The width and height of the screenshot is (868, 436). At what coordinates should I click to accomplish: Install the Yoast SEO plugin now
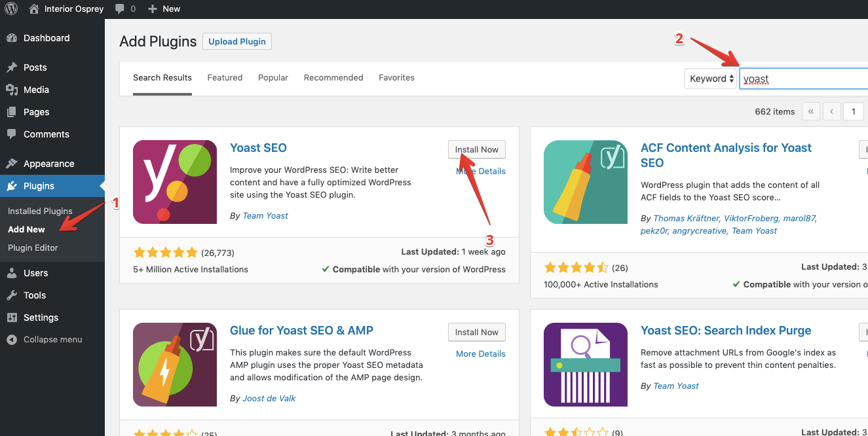(x=477, y=149)
